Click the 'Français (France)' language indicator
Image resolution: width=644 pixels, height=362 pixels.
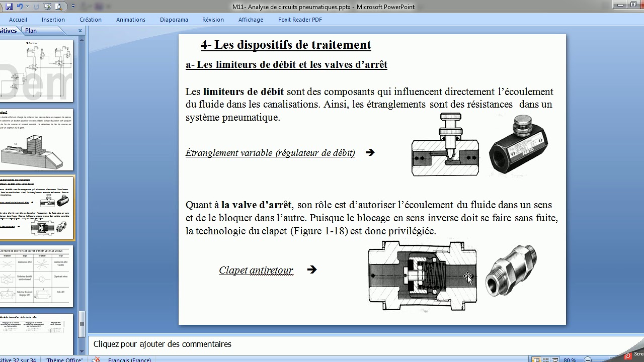pyautogui.click(x=129, y=360)
